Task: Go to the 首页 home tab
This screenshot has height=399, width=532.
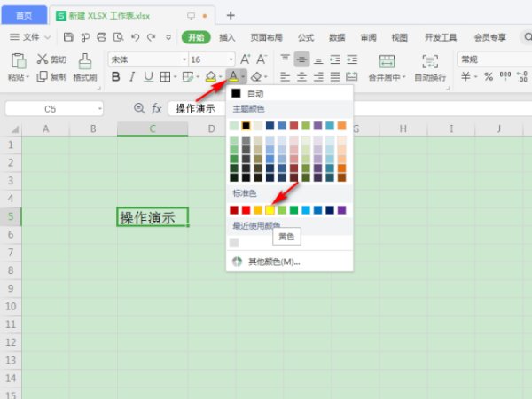Action: click(24, 15)
